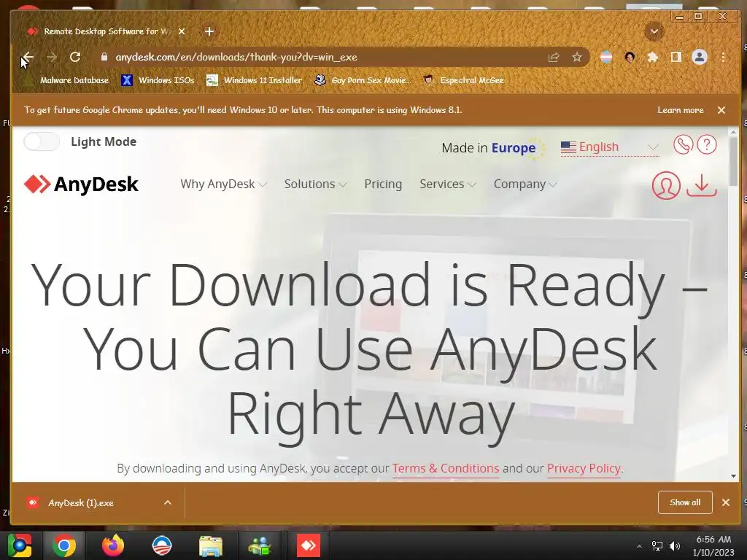Open the Windows ISOs bookmark
747x560 pixels.
pyautogui.click(x=158, y=80)
